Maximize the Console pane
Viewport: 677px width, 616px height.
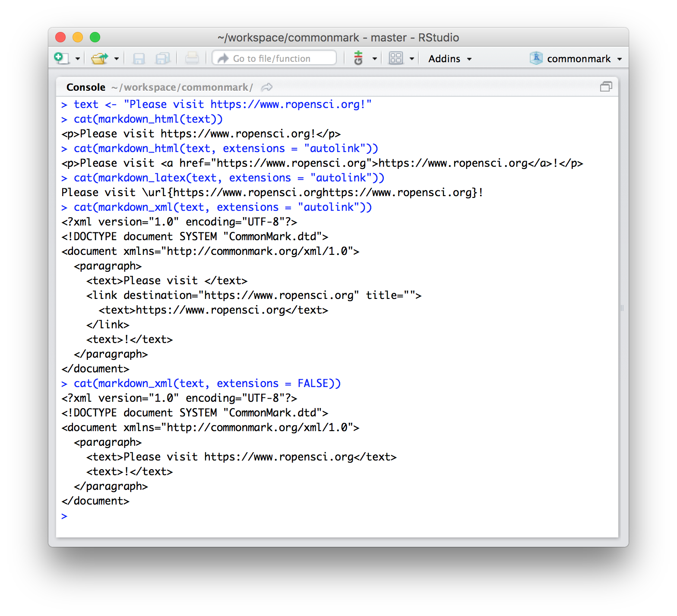(x=606, y=87)
